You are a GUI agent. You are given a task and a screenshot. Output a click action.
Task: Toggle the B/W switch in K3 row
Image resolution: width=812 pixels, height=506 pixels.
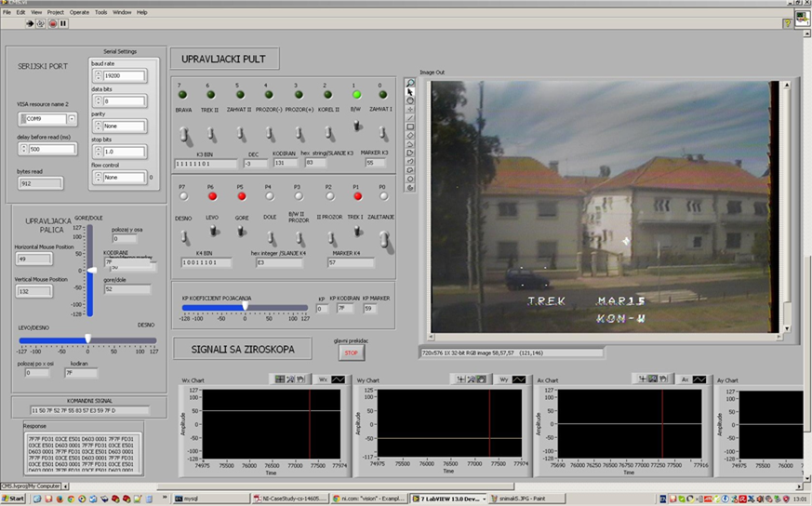[x=355, y=127]
